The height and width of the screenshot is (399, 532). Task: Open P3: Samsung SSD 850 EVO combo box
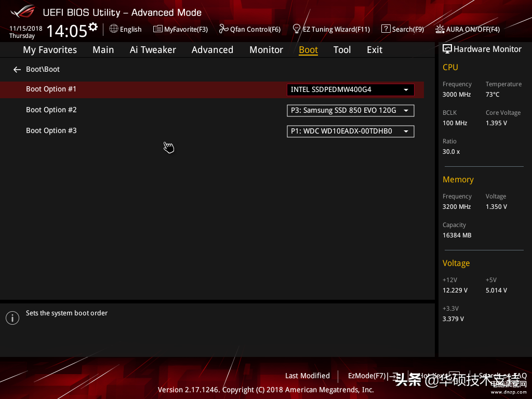351,111
